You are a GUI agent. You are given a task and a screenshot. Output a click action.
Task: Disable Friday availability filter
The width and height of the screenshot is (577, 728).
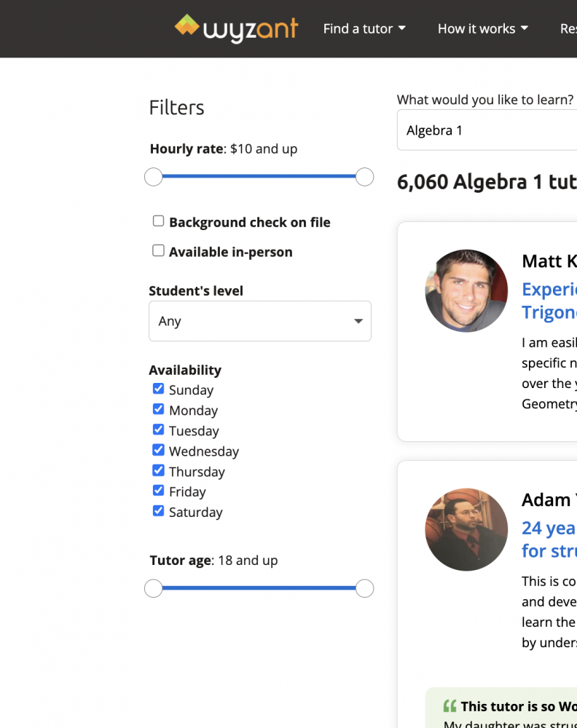(x=158, y=491)
